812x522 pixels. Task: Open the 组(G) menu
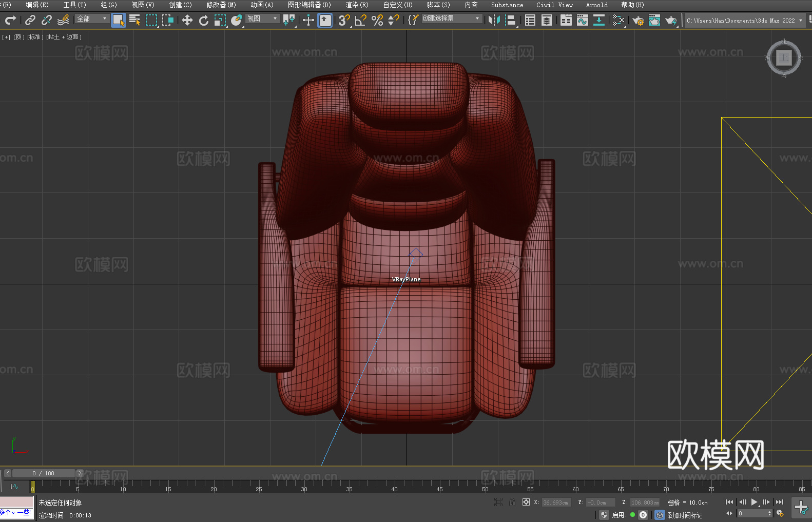(x=109, y=5)
